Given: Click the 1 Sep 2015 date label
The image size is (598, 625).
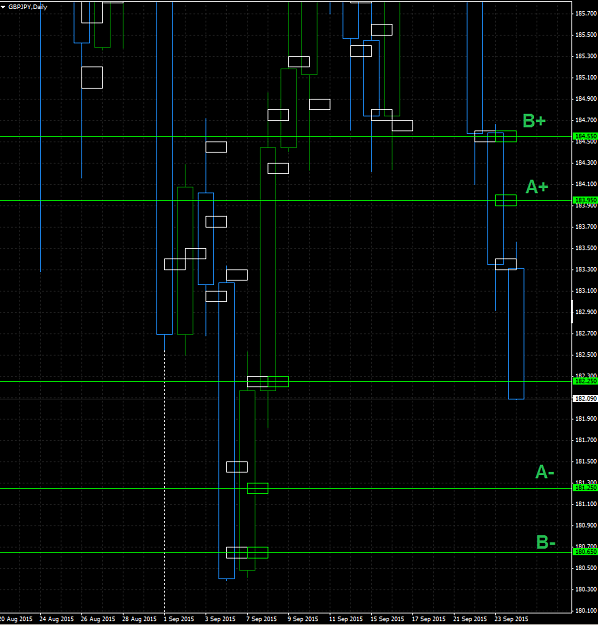Looking at the screenshot, I should [179, 619].
